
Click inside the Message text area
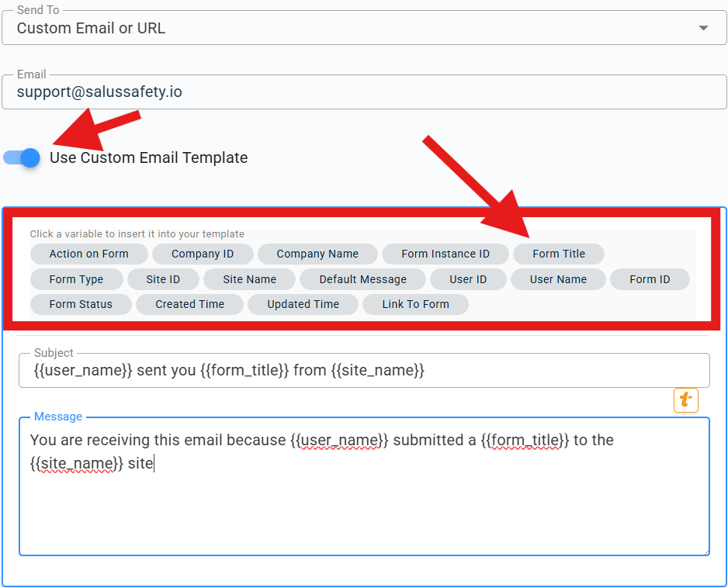pos(363,496)
